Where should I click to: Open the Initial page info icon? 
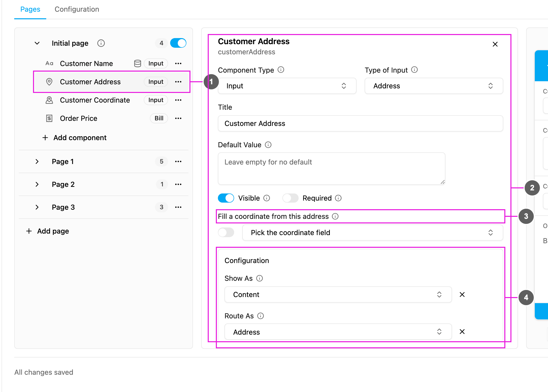(101, 43)
